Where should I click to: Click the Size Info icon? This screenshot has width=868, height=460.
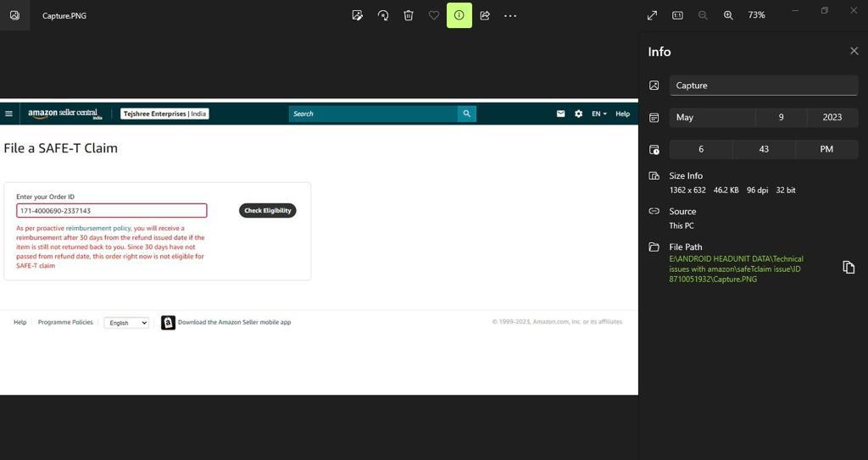[x=654, y=176]
